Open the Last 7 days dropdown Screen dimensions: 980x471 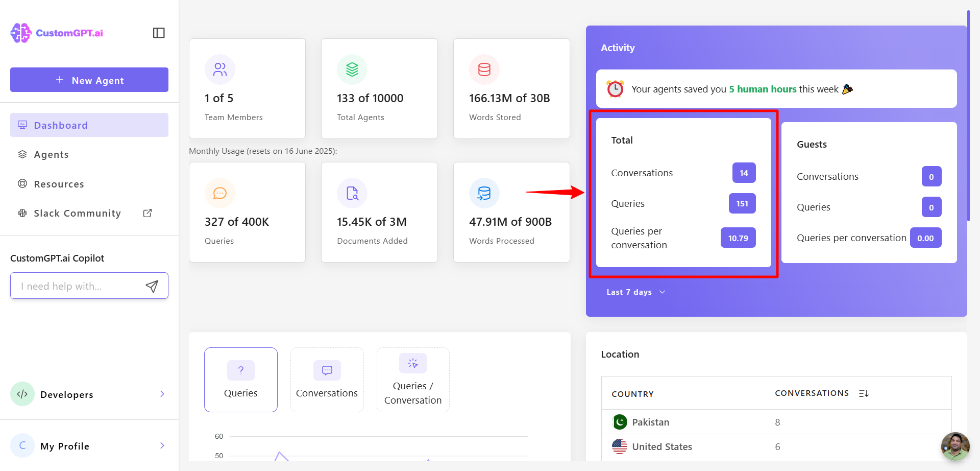tap(635, 292)
